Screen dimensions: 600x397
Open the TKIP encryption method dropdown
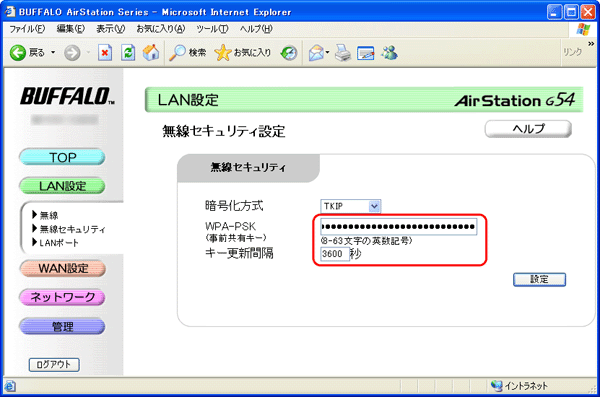pyautogui.click(x=350, y=206)
